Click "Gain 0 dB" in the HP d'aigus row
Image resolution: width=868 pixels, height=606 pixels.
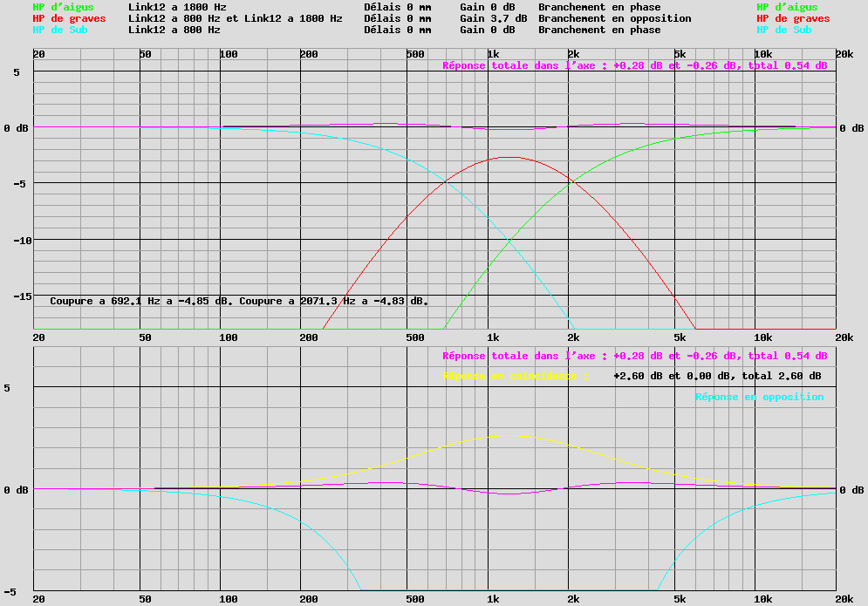click(x=487, y=7)
